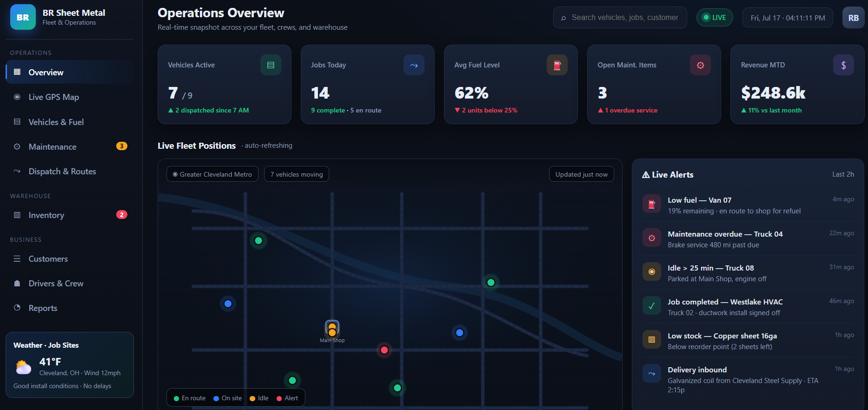Image resolution: width=868 pixels, height=410 pixels.
Task: Click the 7 vehicles moving chip
Action: (297, 174)
